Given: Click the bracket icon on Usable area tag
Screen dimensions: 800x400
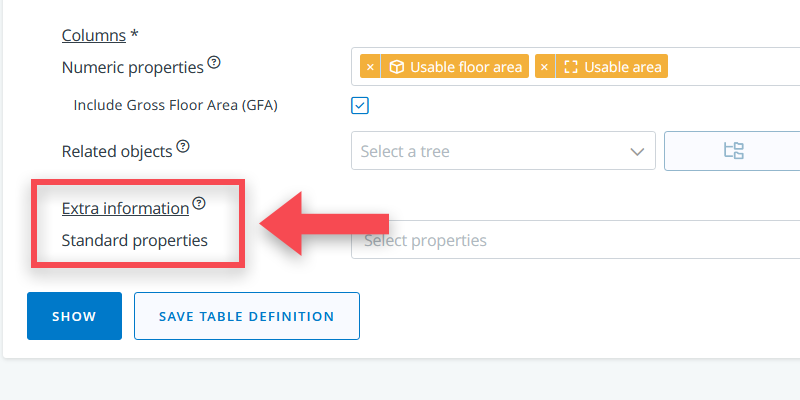Looking at the screenshot, I should tap(571, 67).
